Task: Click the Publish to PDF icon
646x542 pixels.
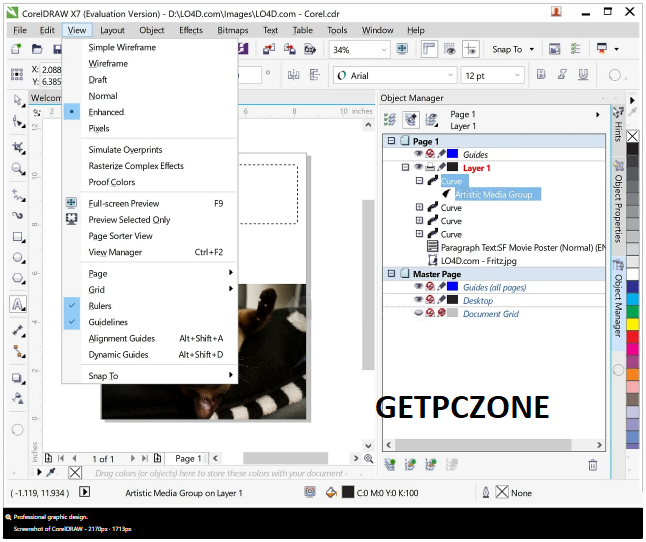Action: pos(310,49)
